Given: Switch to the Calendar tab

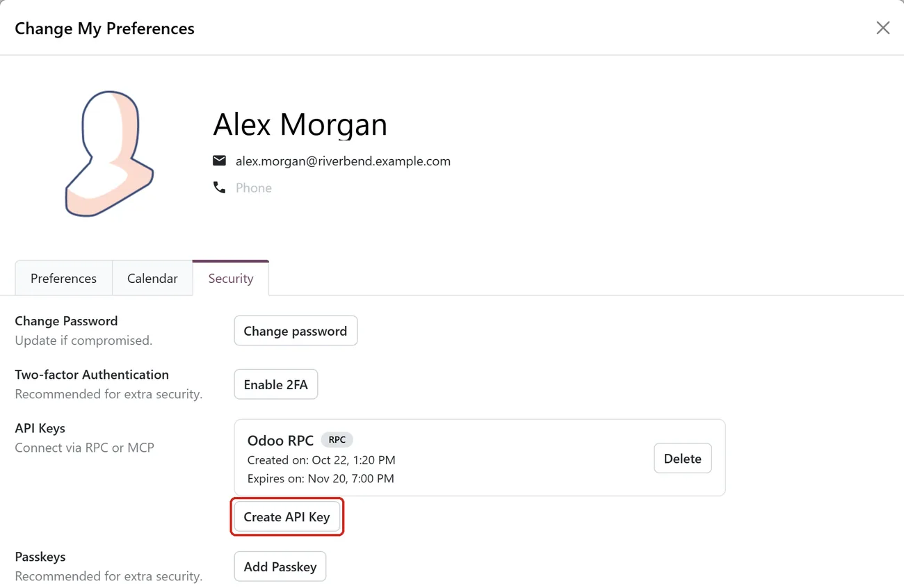Looking at the screenshot, I should tap(152, 278).
